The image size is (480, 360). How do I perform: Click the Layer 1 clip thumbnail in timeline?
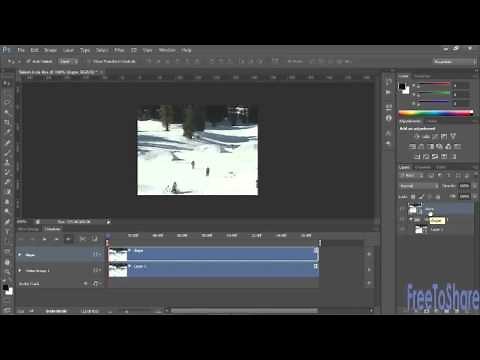[118, 270]
